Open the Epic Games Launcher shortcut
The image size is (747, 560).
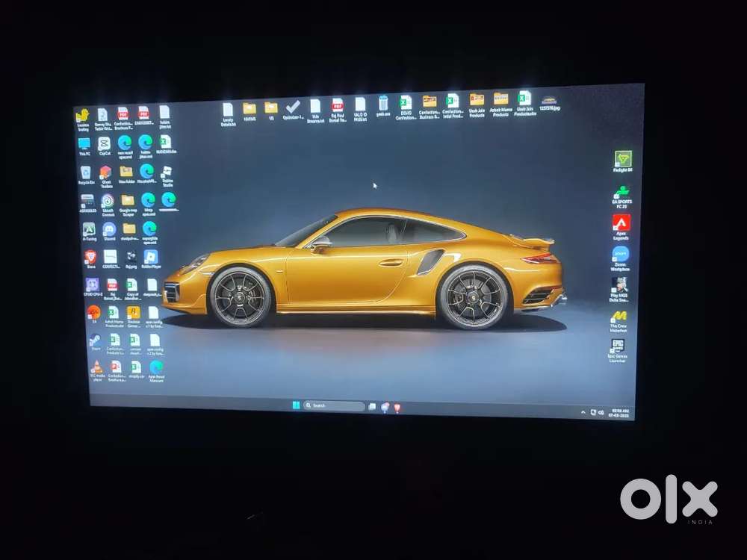coord(618,346)
